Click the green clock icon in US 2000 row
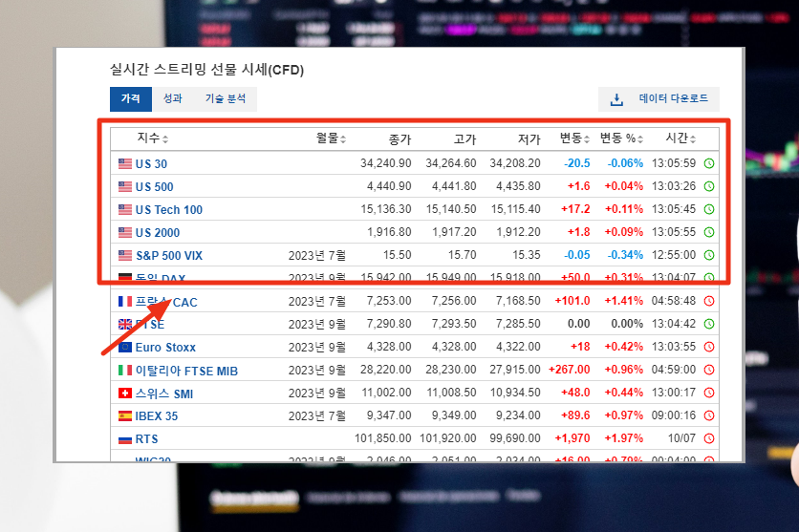This screenshot has height=532, width=799. (x=709, y=232)
